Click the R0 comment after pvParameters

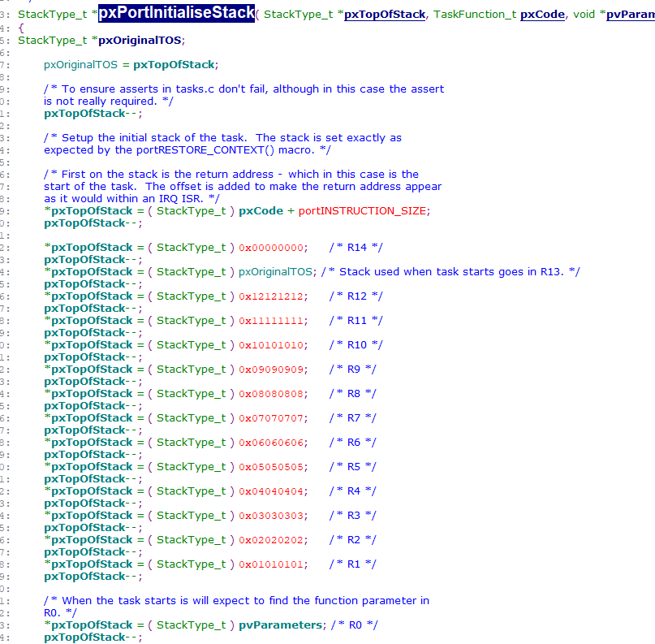355,625
